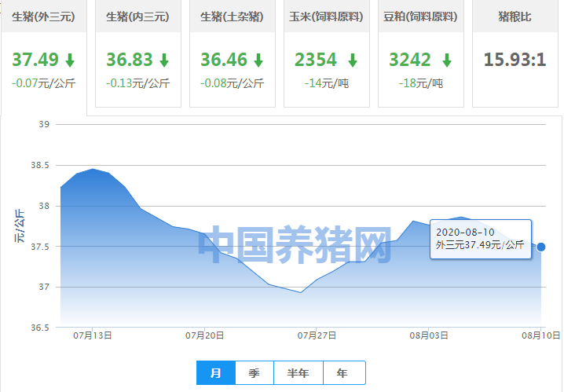Open the 生猪(土杂猪) price tab

point(232,16)
